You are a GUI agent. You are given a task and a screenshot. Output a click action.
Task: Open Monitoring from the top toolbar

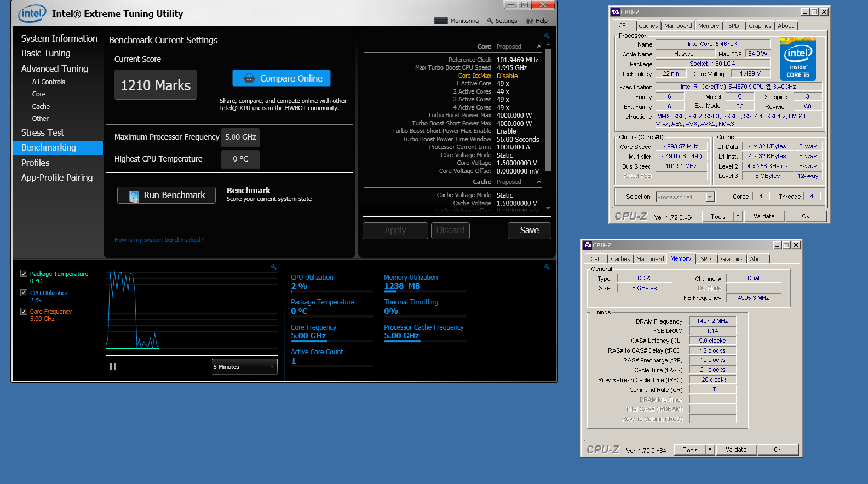[457, 21]
